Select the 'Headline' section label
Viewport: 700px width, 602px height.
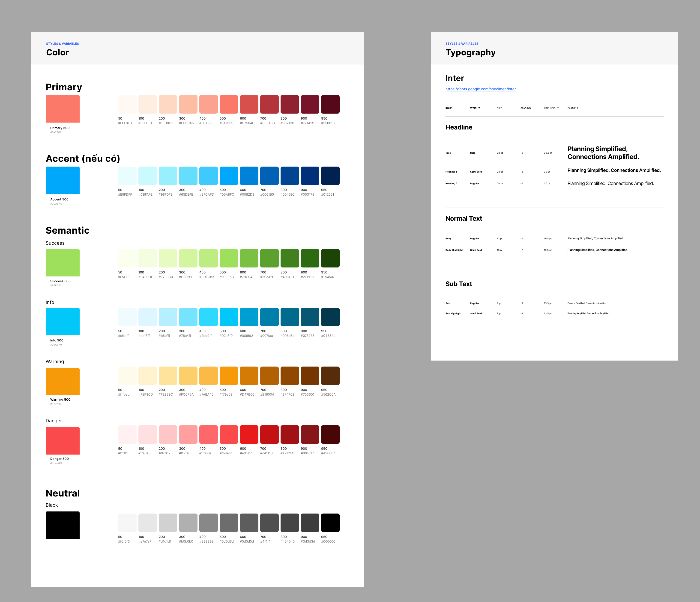tap(458, 127)
